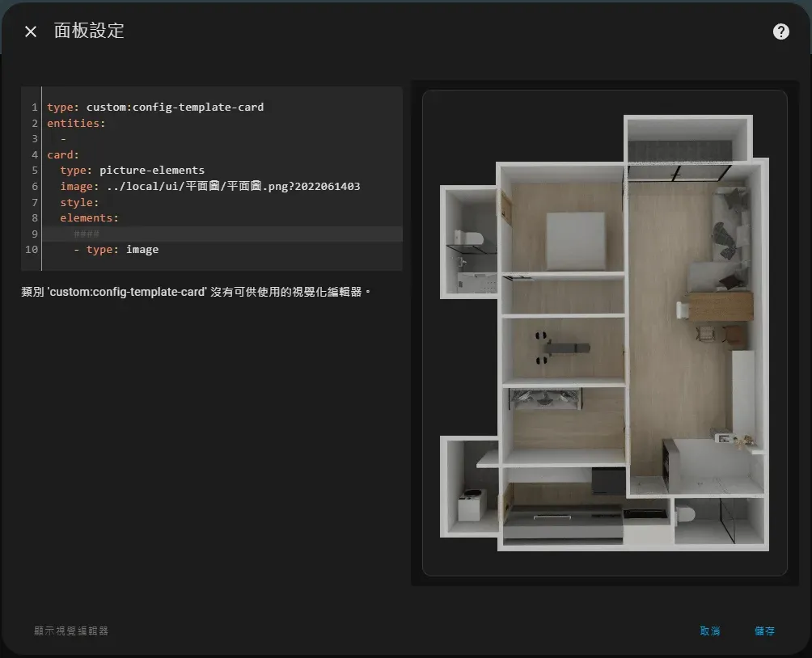
Task: Click the '####' comment on line 9
Action: [86, 234]
